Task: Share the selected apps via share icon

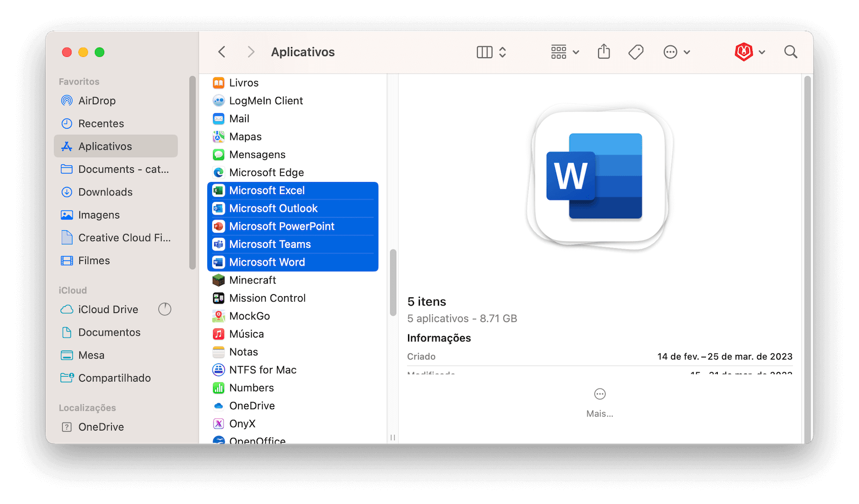Action: (x=603, y=52)
